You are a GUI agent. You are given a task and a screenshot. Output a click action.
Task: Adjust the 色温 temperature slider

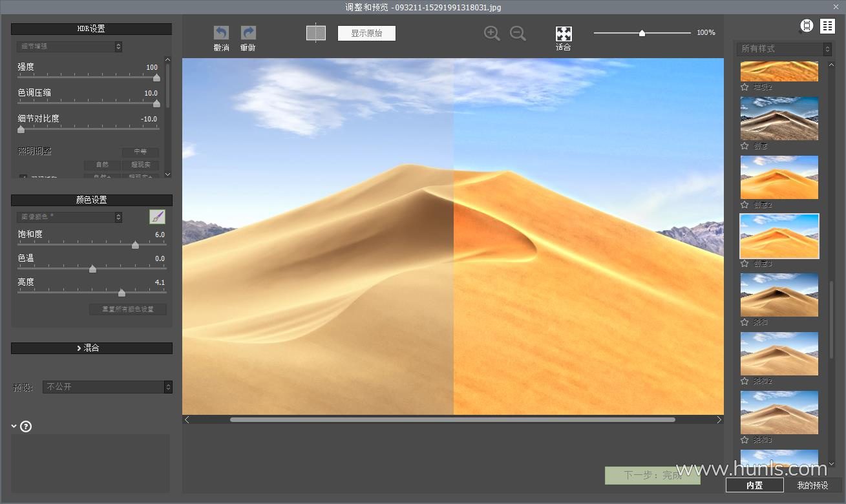[92, 269]
